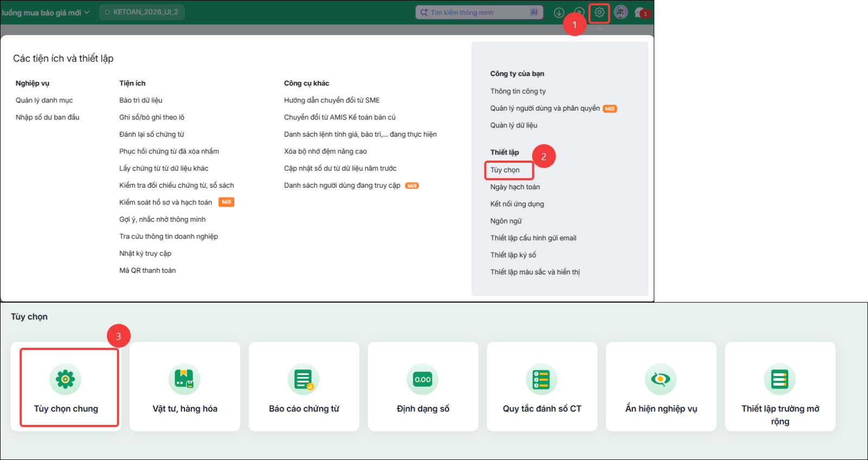Open Quản lý người dùng và phân quyền

tap(545, 108)
